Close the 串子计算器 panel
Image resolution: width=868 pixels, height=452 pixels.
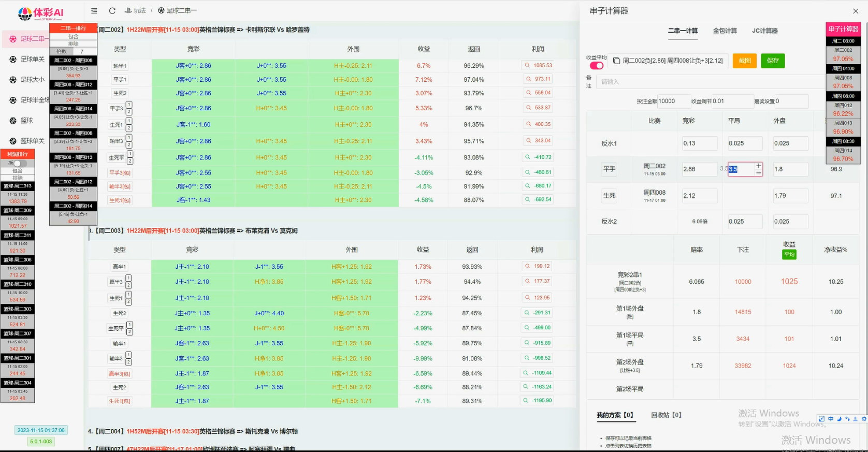(856, 11)
